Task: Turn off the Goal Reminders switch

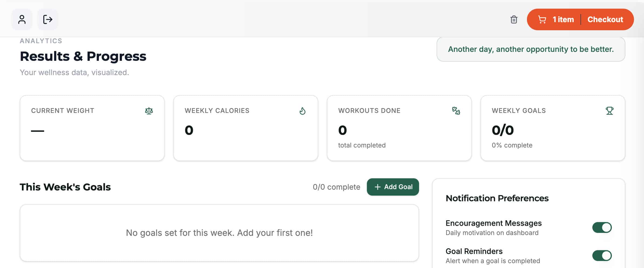Action: tap(602, 256)
